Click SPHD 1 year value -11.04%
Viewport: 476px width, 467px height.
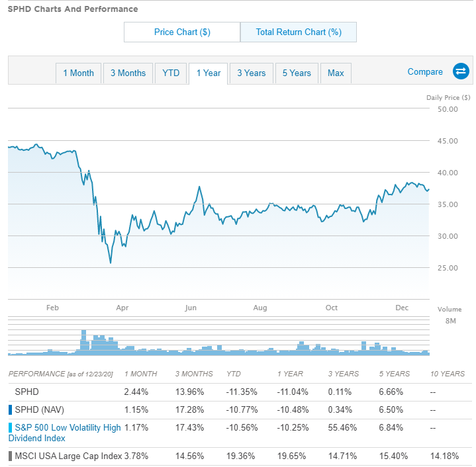tap(293, 392)
